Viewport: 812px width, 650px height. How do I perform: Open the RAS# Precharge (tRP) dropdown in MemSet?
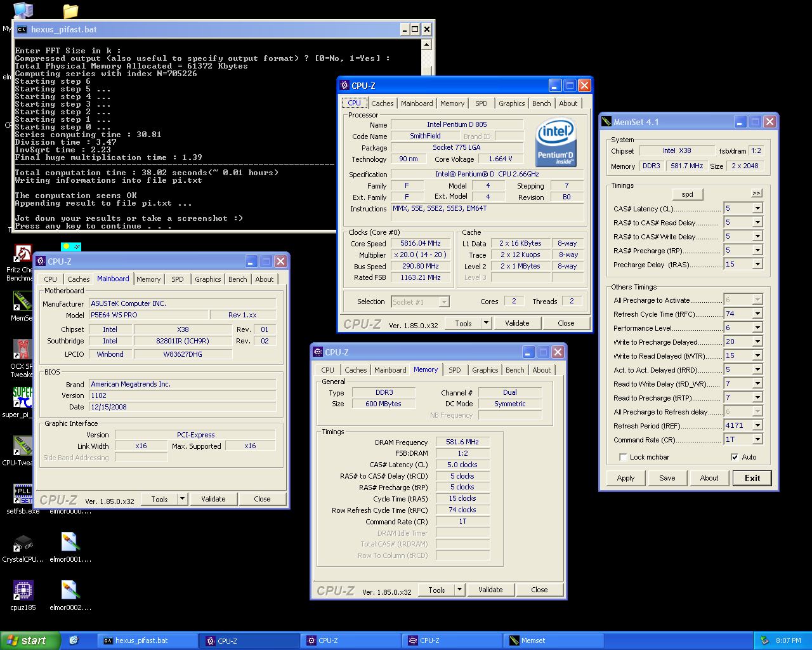(757, 250)
